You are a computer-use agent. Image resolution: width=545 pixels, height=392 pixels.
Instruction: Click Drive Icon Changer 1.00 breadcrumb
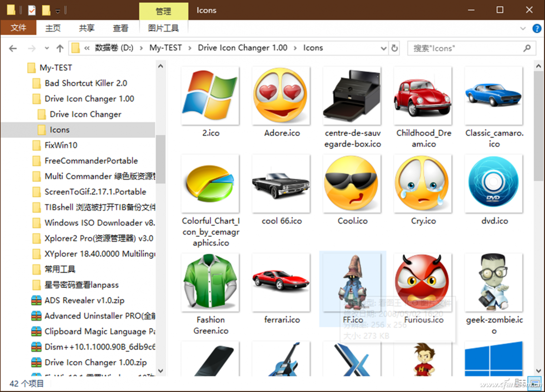click(x=243, y=48)
